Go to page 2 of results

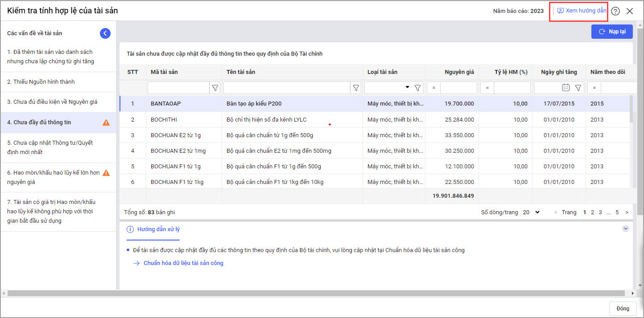tap(592, 212)
